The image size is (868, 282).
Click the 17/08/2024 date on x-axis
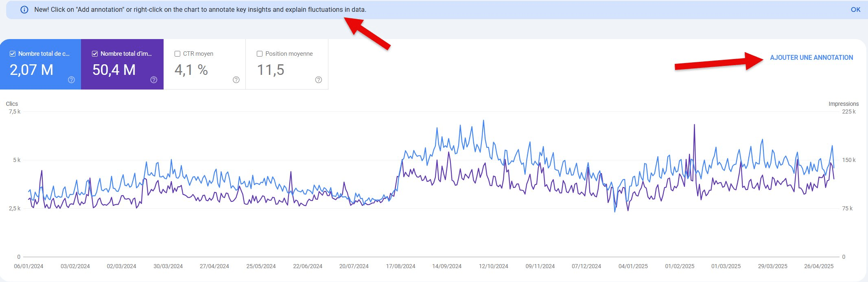[400, 267]
